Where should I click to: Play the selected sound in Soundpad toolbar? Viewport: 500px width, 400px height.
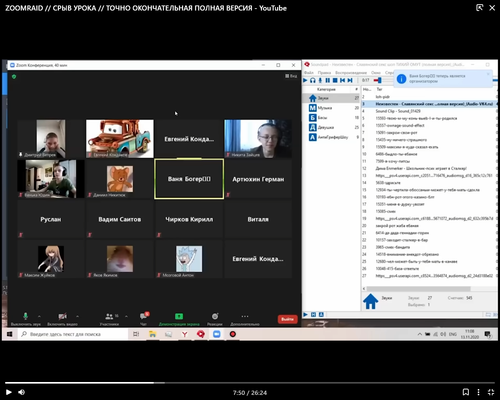305,80
